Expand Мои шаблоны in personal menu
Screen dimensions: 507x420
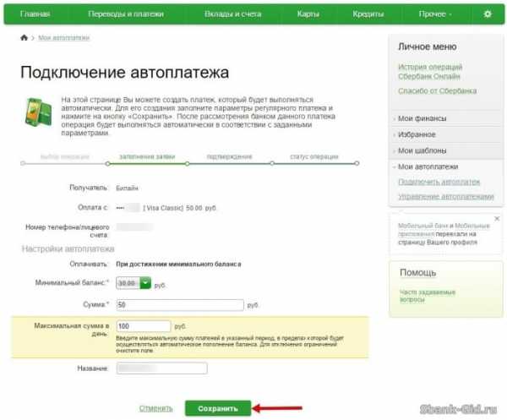pos(422,150)
